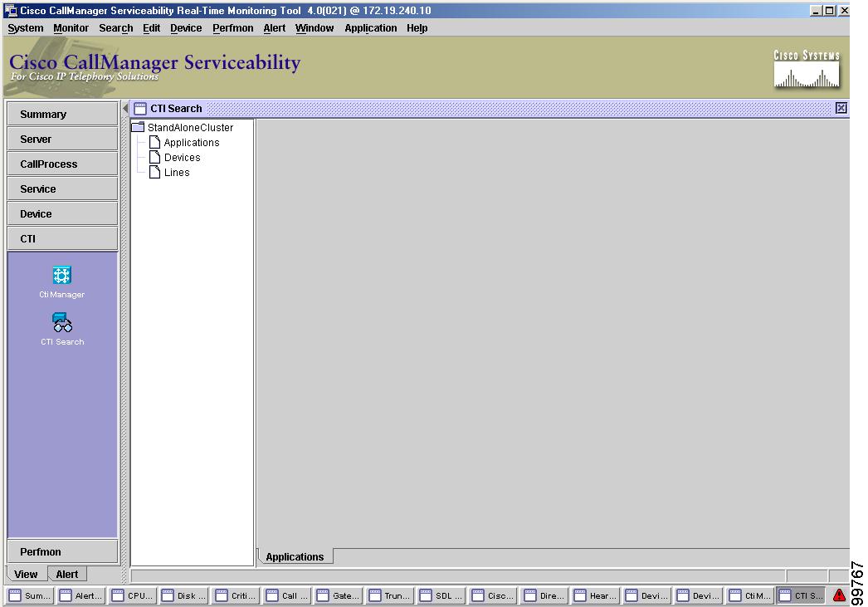
Task: Click the CTI sidebar button
Action: click(x=62, y=238)
